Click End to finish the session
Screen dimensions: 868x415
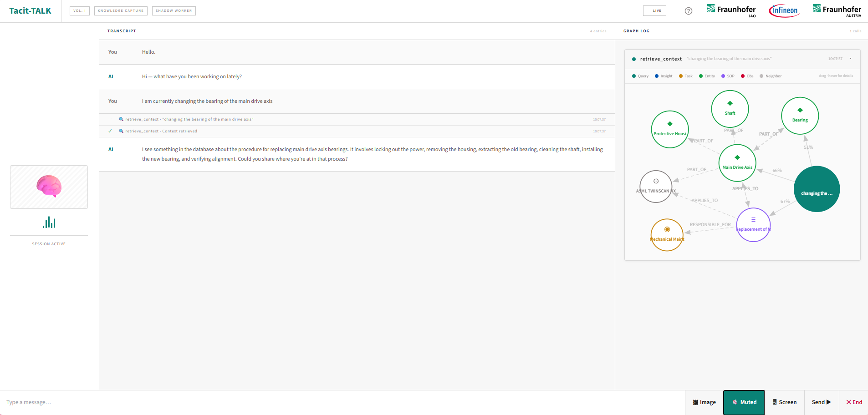coord(854,402)
